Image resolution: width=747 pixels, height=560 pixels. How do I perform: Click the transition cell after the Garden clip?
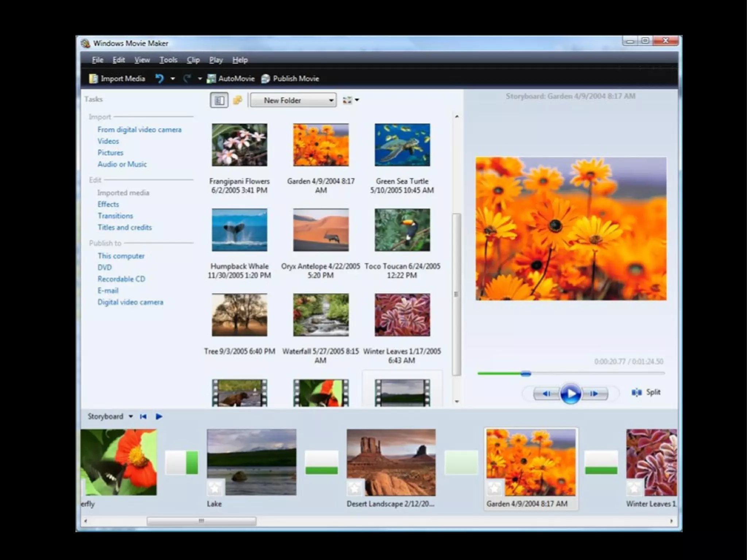(x=601, y=462)
